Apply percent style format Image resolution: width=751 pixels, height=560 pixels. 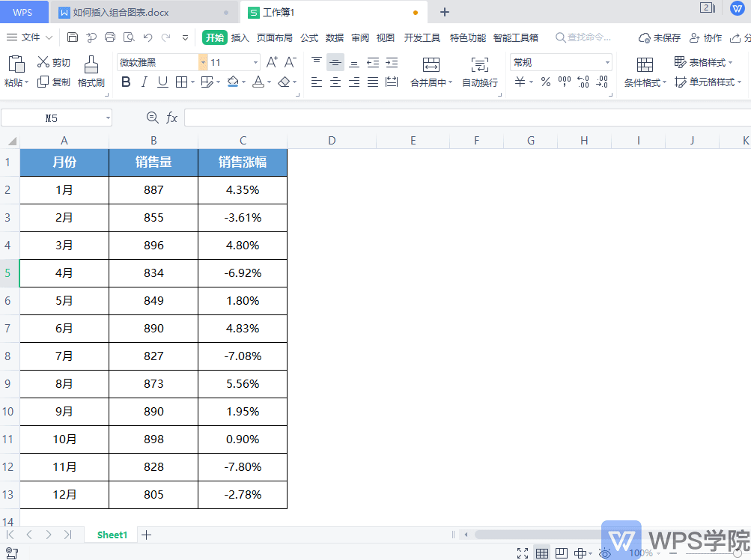[546, 82]
